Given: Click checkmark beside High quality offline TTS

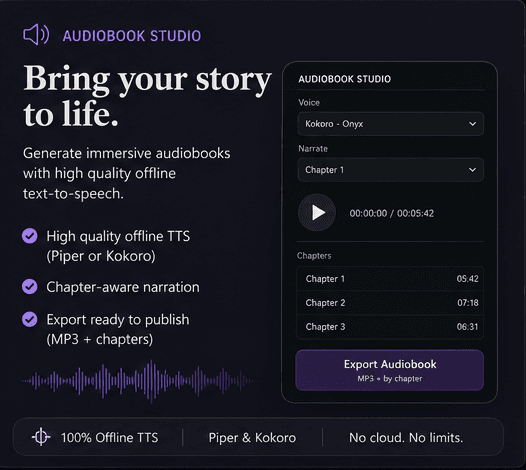Looking at the screenshot, I should click(30, 236).
